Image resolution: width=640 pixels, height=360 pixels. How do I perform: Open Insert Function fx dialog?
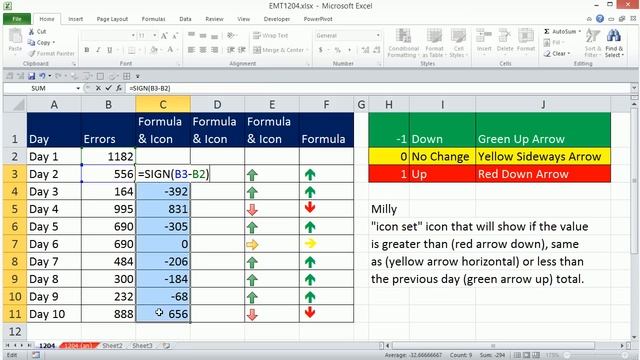coord(119,88)
